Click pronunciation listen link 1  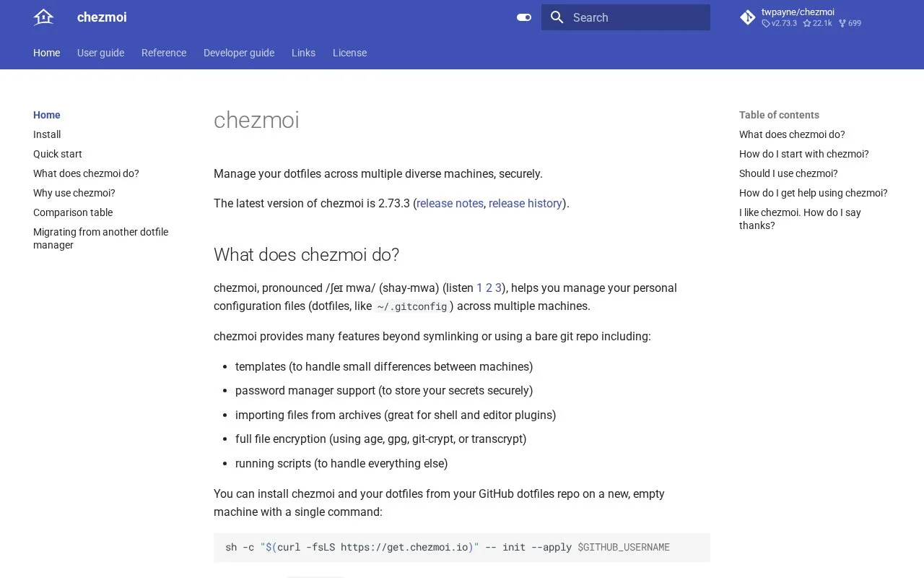[479, 288]
